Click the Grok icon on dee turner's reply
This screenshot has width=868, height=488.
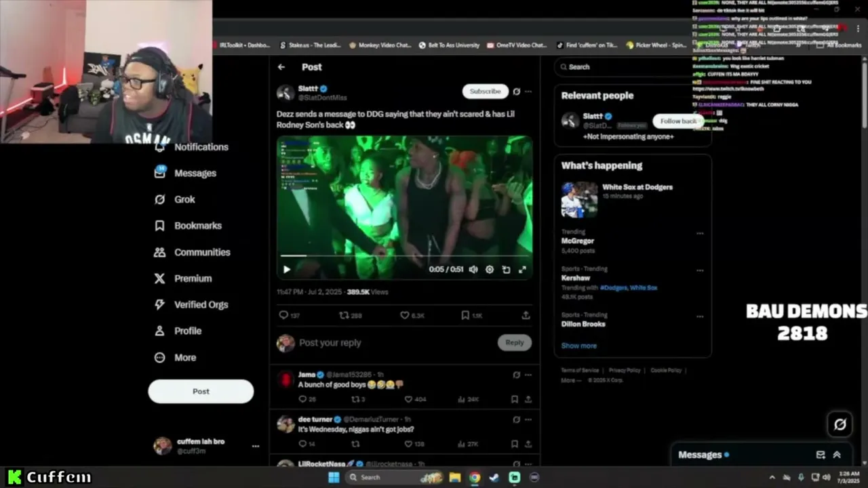click(x=517, y=420)
